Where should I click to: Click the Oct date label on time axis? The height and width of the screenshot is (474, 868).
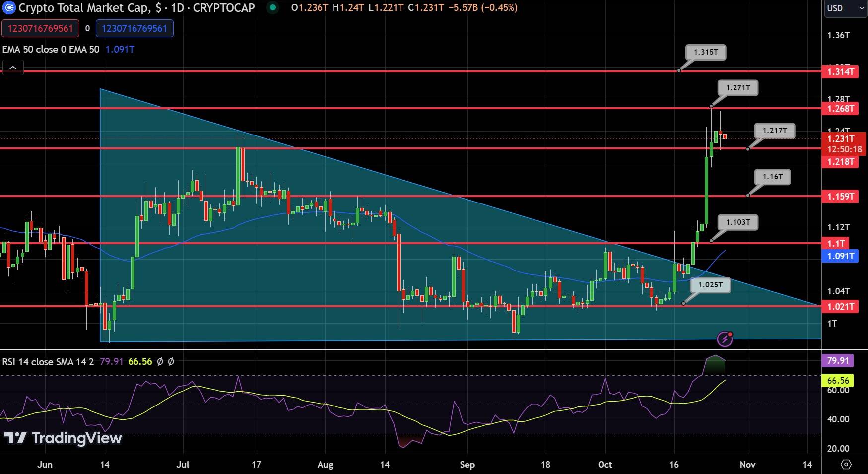coord(605,465)
